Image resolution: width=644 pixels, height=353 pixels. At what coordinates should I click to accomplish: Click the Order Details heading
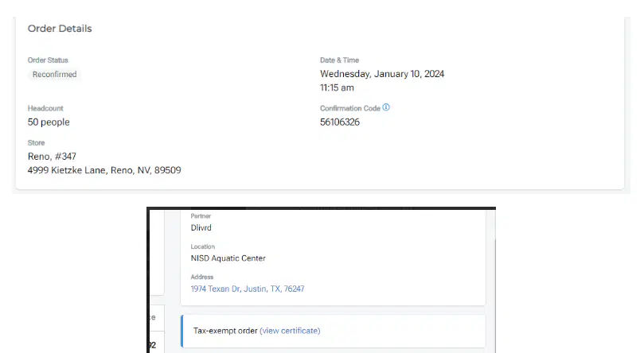click(x=60, y=29)
